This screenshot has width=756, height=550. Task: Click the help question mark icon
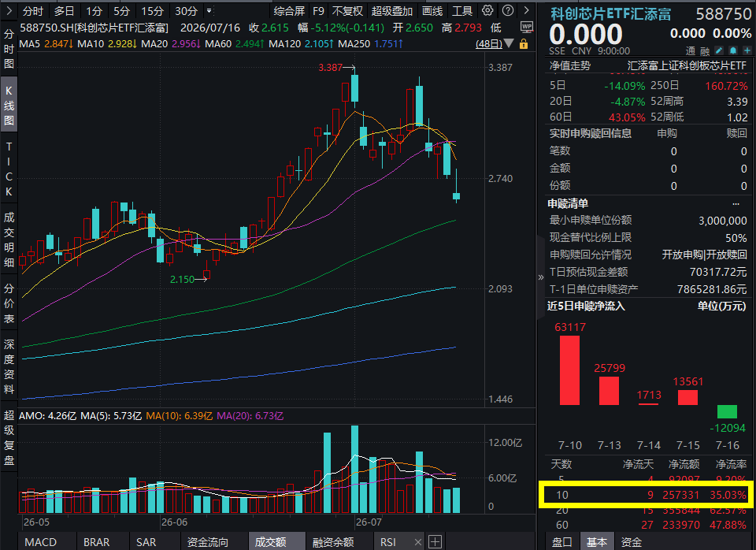point(507,10)
